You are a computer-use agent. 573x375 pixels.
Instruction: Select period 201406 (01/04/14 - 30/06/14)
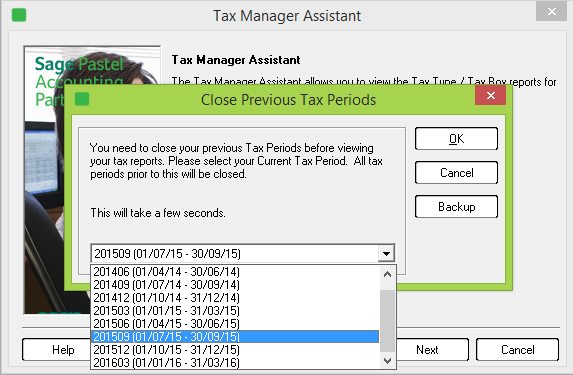(235, 272)
